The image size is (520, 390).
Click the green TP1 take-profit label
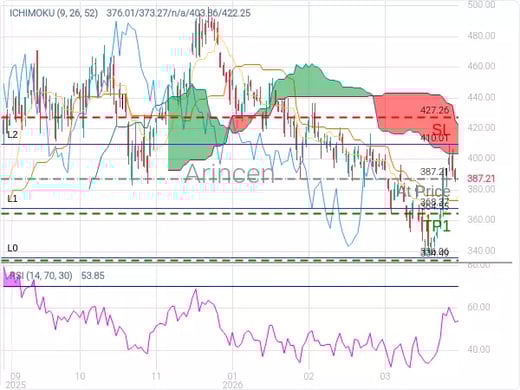point(436,226)
